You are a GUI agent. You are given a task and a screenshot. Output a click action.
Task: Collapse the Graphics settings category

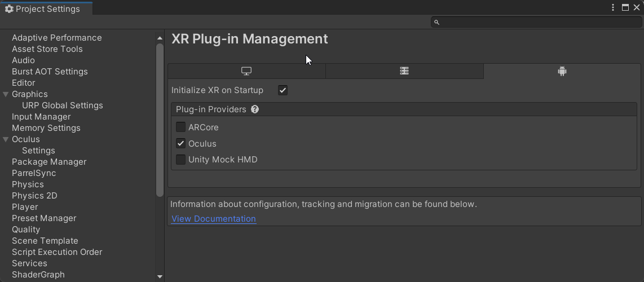(6, 94)
